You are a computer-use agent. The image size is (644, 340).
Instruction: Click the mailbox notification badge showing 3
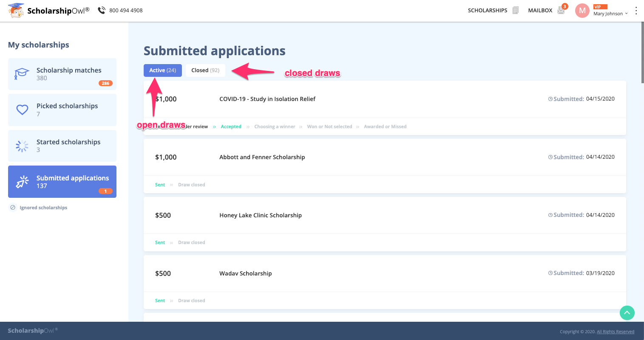point(565,6)
